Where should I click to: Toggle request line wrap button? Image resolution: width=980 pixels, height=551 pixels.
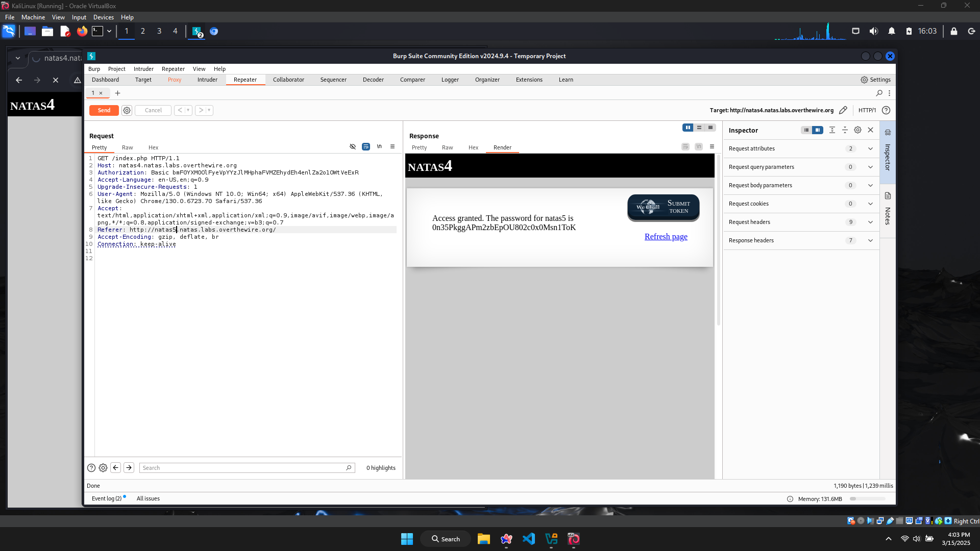(x=366, y=146)
